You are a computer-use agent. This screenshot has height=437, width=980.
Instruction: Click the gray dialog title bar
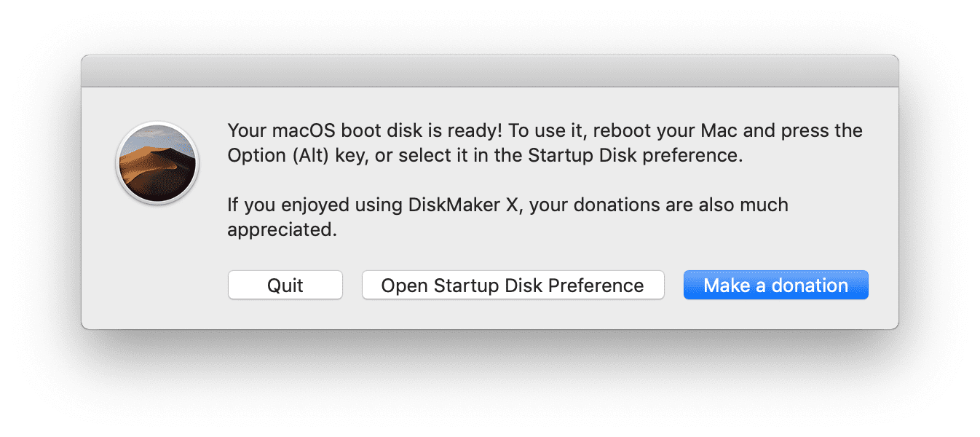[490, 71]
